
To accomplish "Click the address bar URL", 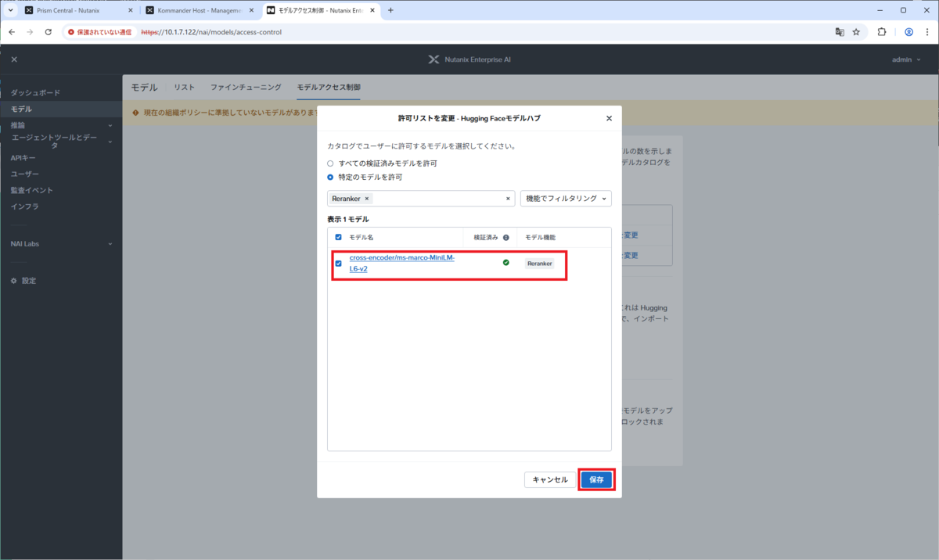I will [x=211, y=32].
